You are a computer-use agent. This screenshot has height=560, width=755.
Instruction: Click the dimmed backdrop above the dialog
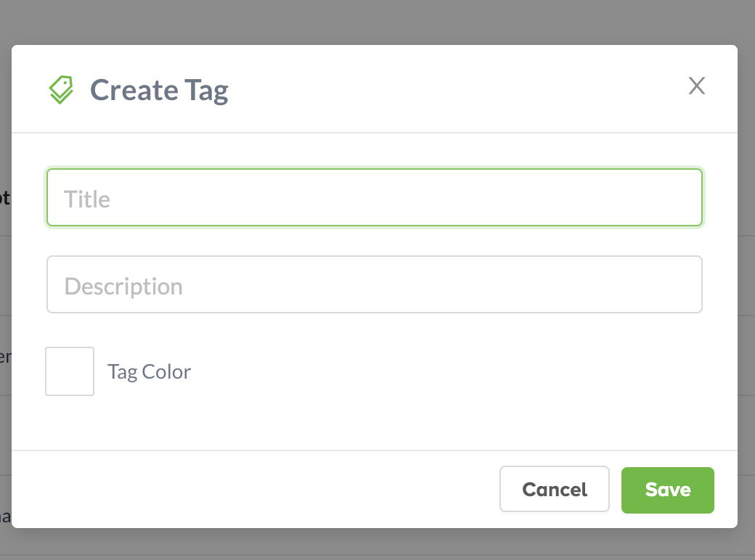coord(377,22)
